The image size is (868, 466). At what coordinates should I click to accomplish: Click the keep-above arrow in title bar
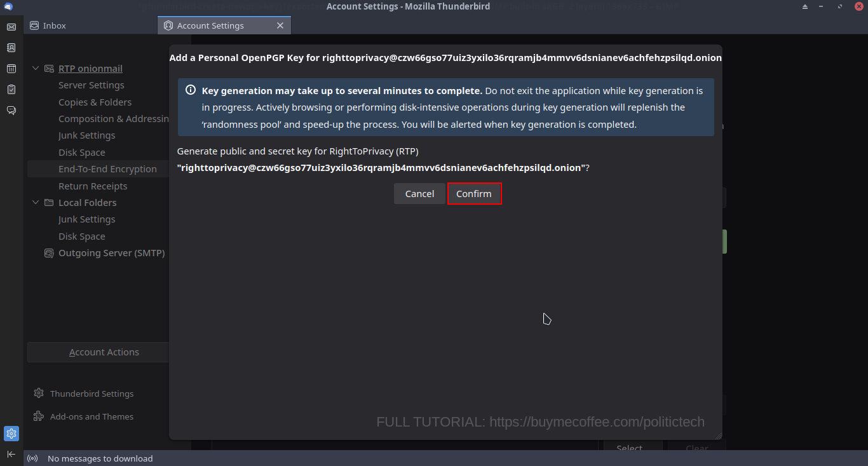[805, 6]
